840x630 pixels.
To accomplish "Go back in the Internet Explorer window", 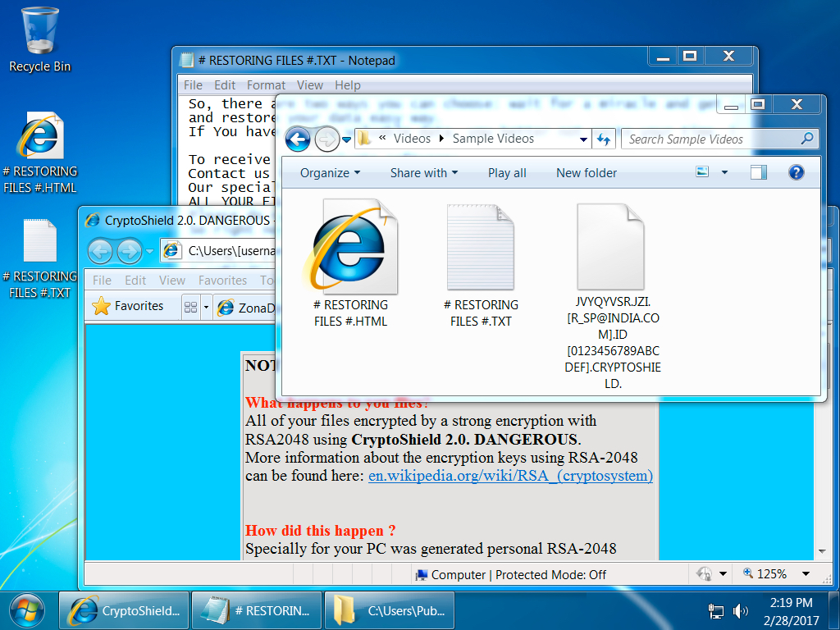I will (100, 251).
